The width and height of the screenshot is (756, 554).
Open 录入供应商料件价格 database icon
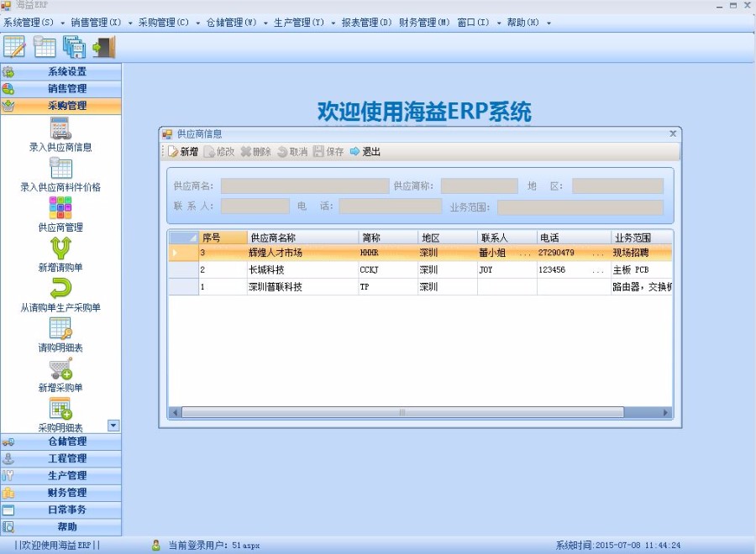pyautogui.click(x=60, y=168)
